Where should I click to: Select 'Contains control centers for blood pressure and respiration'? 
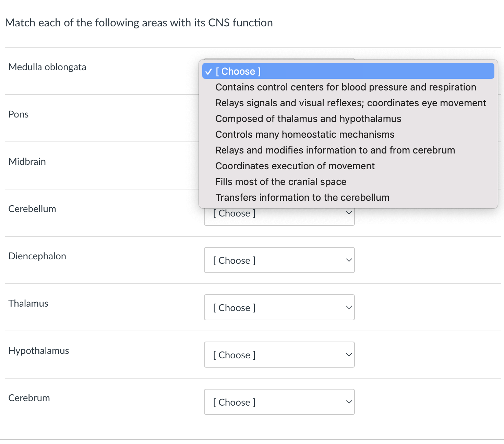point(346,87)
